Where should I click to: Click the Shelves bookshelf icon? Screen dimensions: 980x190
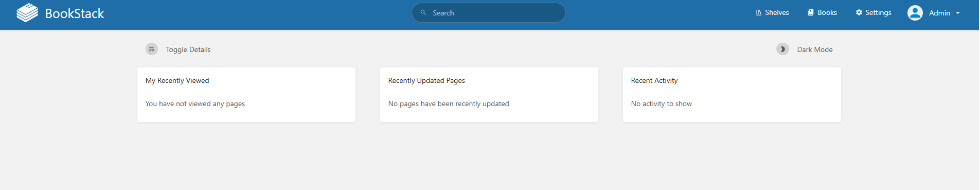(x=759, y=12)
